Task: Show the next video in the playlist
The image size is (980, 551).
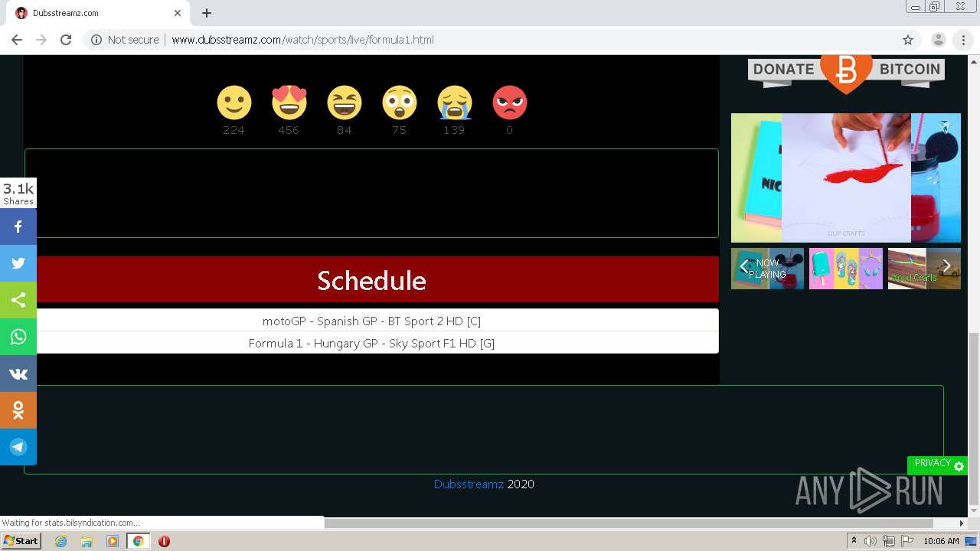Action: coord(946,266)
